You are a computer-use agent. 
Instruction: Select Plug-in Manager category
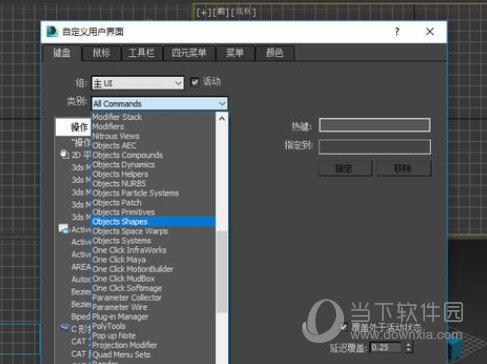point(153,317)
